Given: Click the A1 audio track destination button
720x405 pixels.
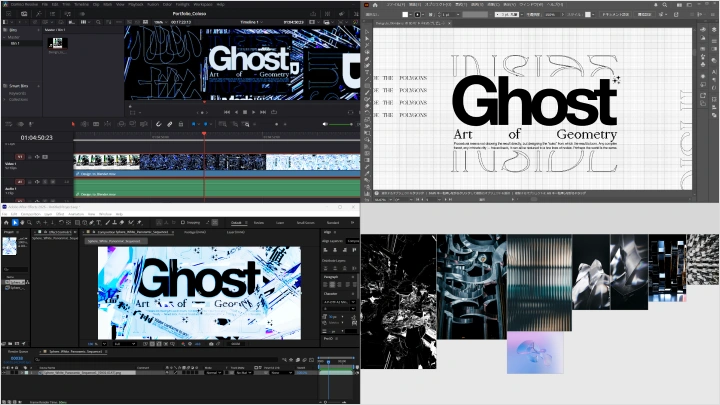Looking at the screenshot, I should click(20, 182).
